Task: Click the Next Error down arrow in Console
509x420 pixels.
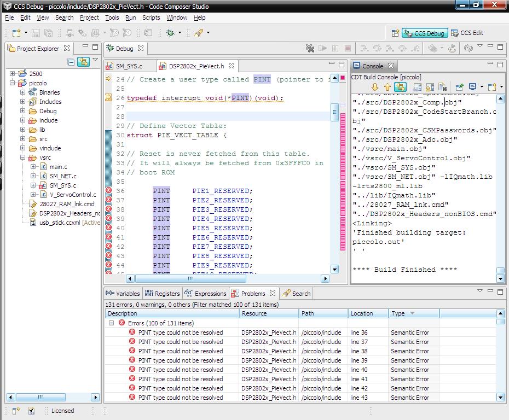Action: (x=375, y=87)
